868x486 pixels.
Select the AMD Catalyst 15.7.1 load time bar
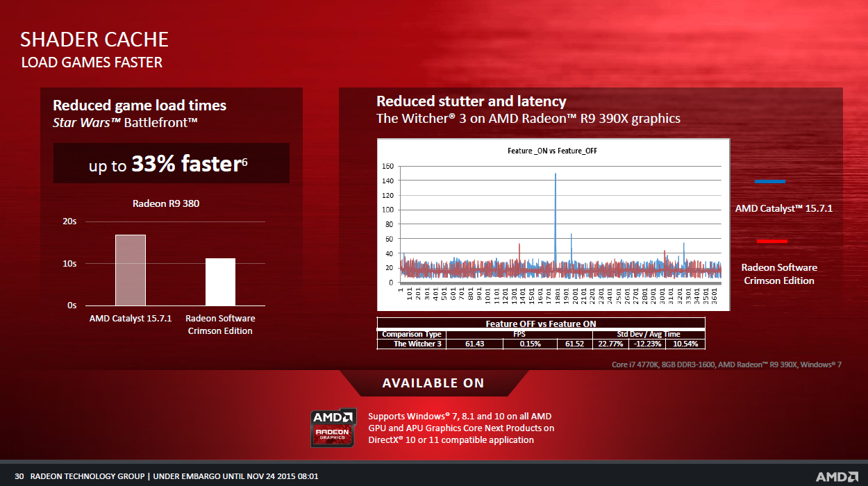[131, 270]
